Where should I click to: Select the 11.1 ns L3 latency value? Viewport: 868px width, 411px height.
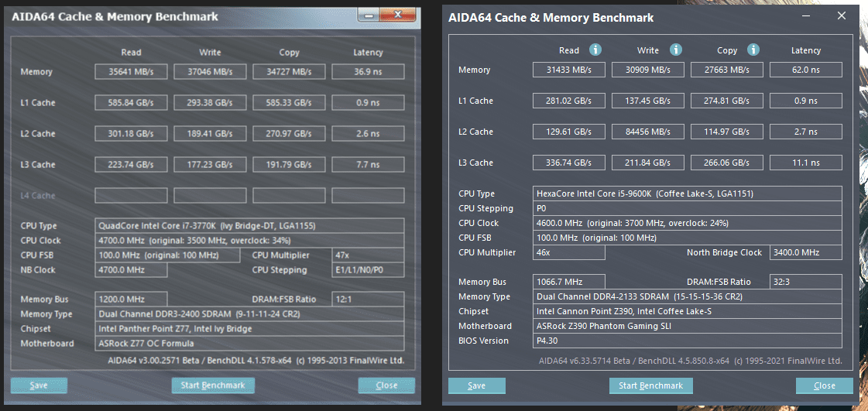806,163
